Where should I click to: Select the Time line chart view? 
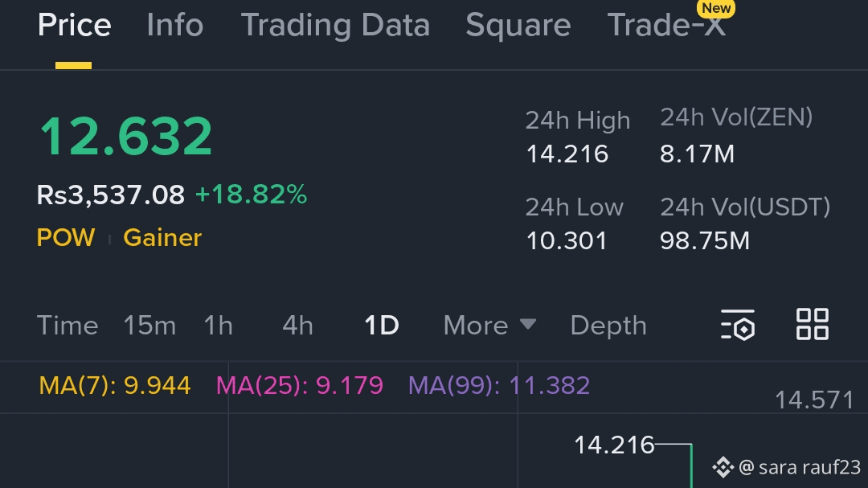coord(68,325)
